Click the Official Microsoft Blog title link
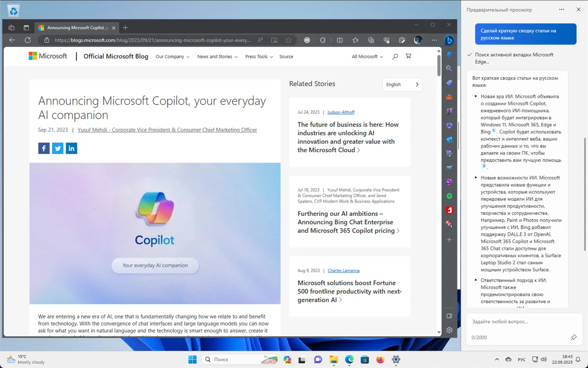The image size is (588, 368). (116, 56)
